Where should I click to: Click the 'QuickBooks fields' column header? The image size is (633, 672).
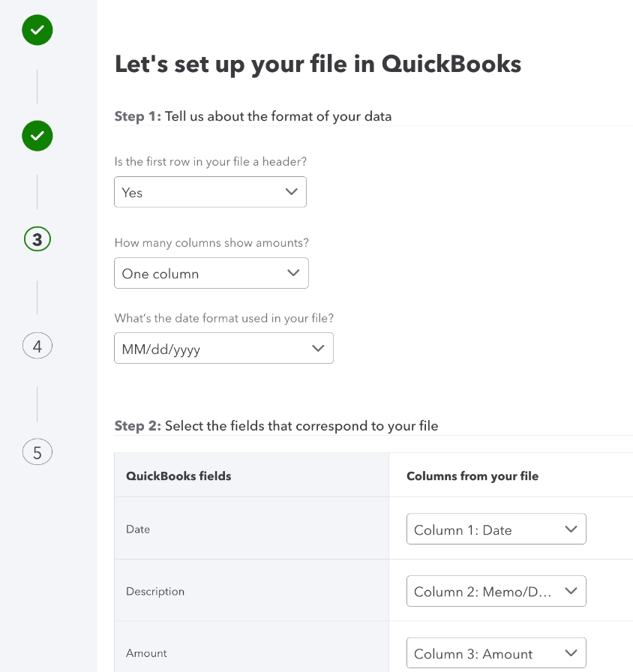[x=178, y=476]
